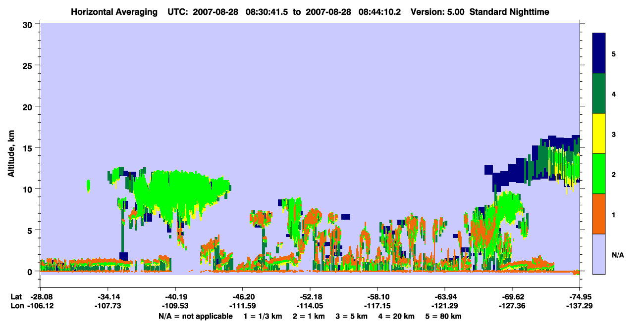The width and height of the screenshot is (644, 330).
Task: Click the latitude value -40.19
Action: tap(175, 297)
